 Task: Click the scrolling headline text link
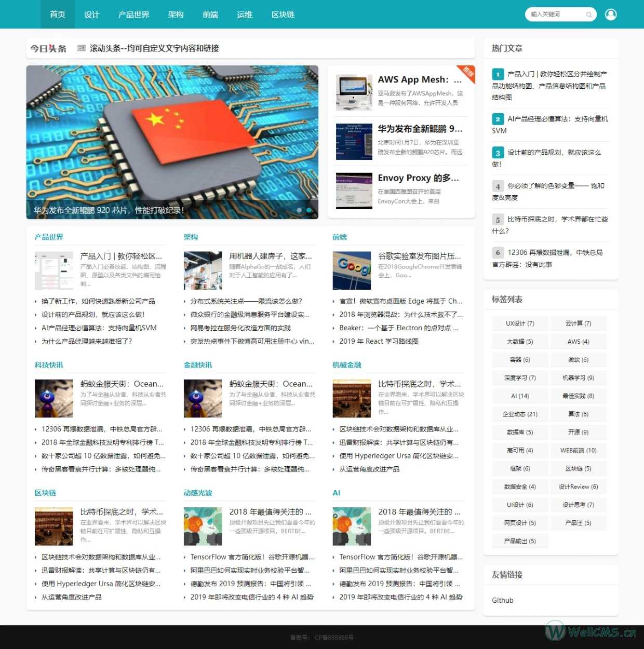tap(154, 48)
